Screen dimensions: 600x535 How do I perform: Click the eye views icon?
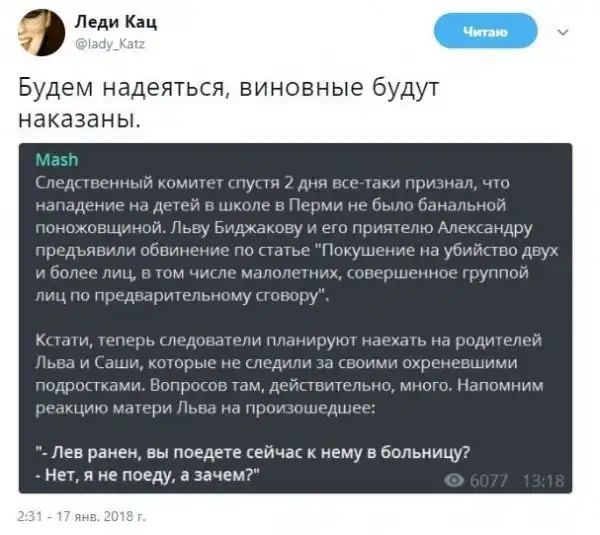455,480
